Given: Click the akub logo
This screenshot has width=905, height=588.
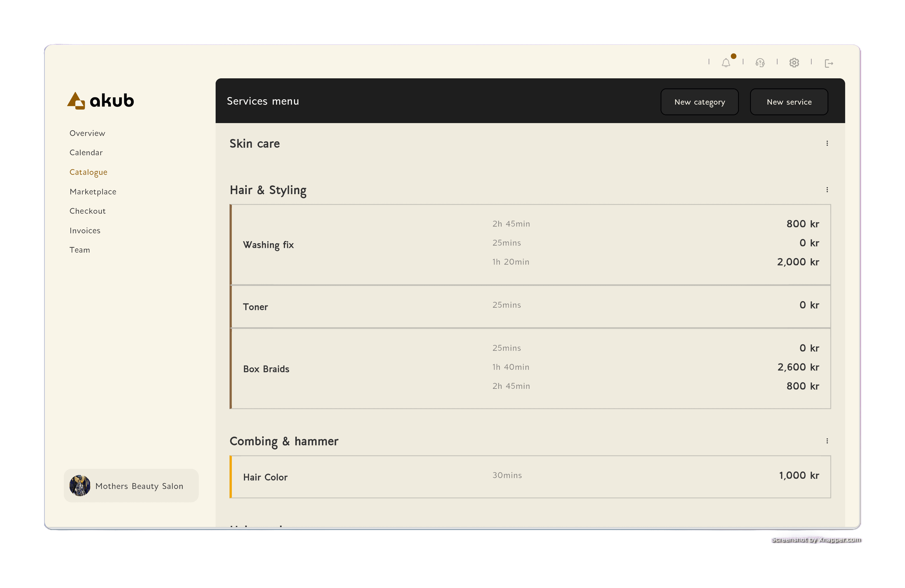Looking at the screenshot, I should tap(100, 101).
